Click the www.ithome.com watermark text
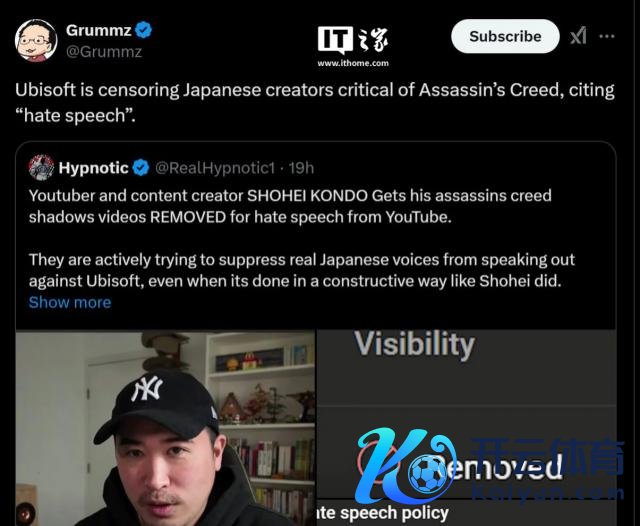The width and height of the screenshot is (640, 526). point(353,63)
